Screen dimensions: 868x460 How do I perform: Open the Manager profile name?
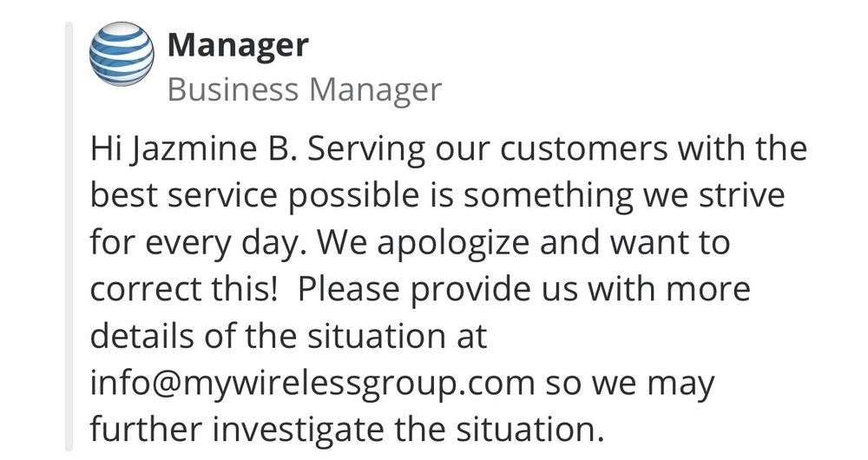coord(237,44)
